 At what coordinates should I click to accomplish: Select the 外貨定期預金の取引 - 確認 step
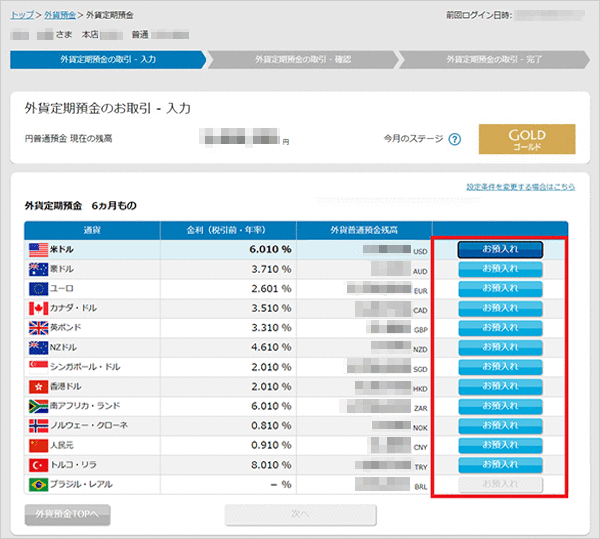tap(303, 60)
